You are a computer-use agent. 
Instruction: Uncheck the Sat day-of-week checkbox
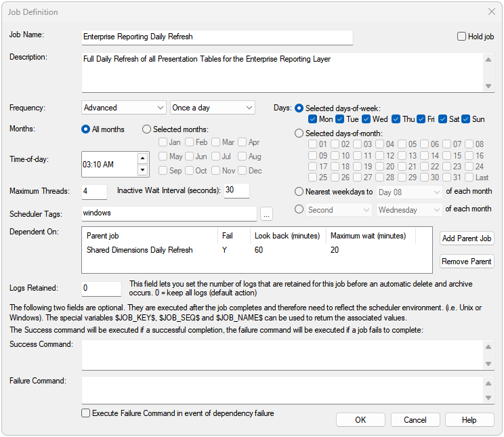point(444,119)
